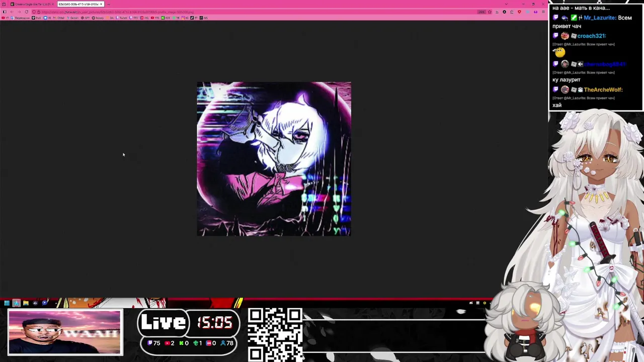The image size is (644, 362).
Task: Click the 15:05 stream timer
Action: [x=215, y=322]
